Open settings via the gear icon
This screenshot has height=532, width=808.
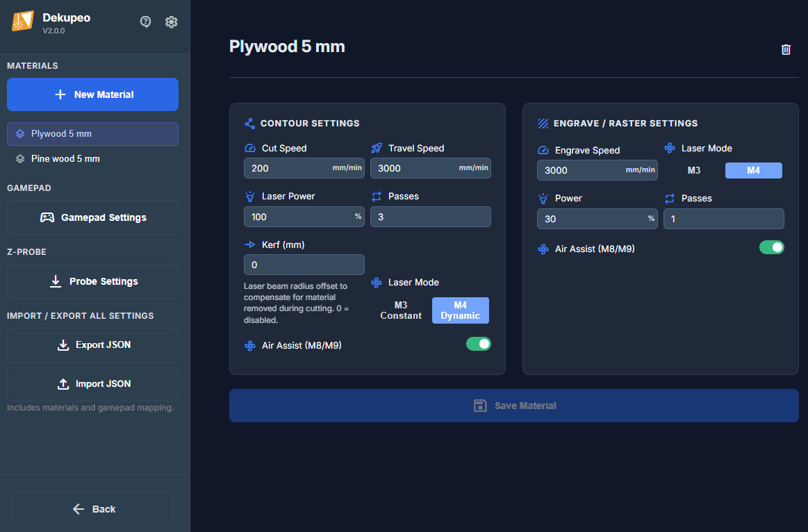tap(171, 22)
